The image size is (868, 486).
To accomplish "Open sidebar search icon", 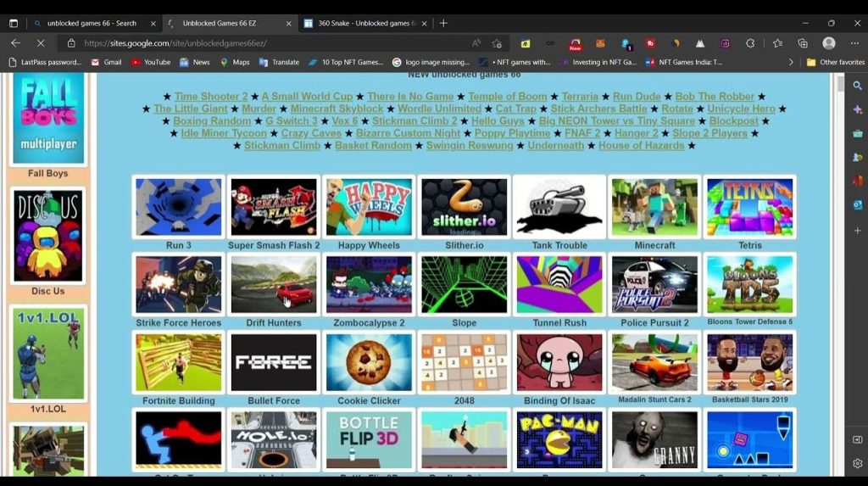I will click(x=857, y=86).
